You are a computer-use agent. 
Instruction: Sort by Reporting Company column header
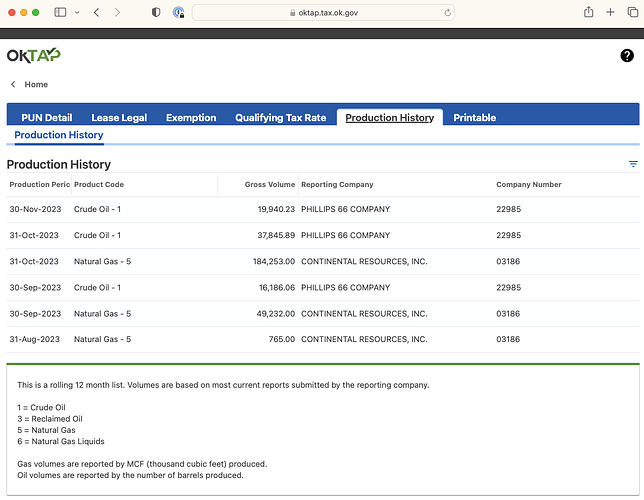pyautogui.click(x=337, y=184)
